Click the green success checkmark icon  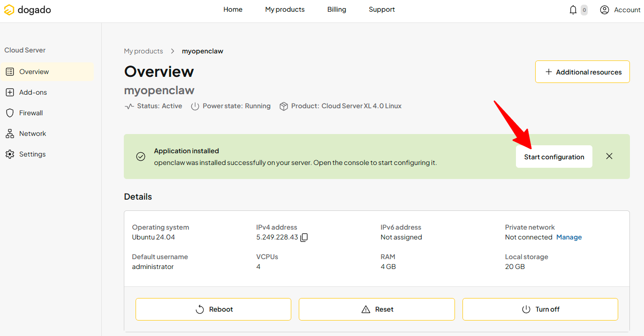click(141, 157)
